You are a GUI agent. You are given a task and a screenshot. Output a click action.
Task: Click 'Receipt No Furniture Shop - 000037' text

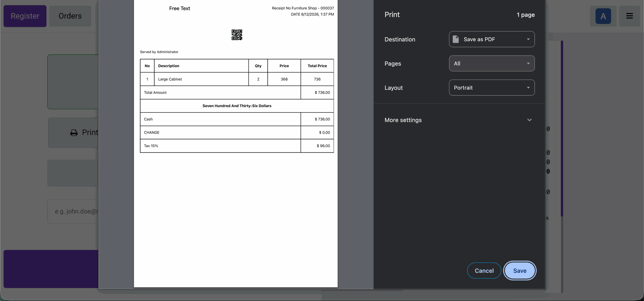pyautogui.click(x=303, y=8)
